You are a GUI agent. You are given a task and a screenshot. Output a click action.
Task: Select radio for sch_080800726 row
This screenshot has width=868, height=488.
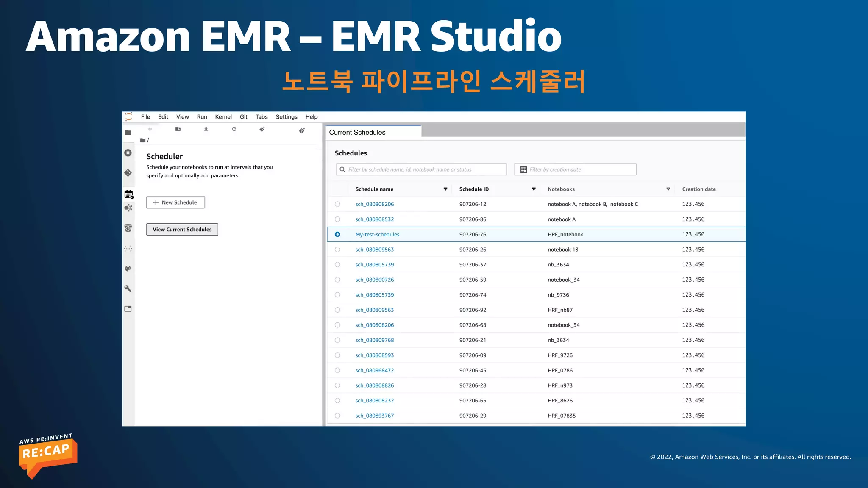point(337,280)
